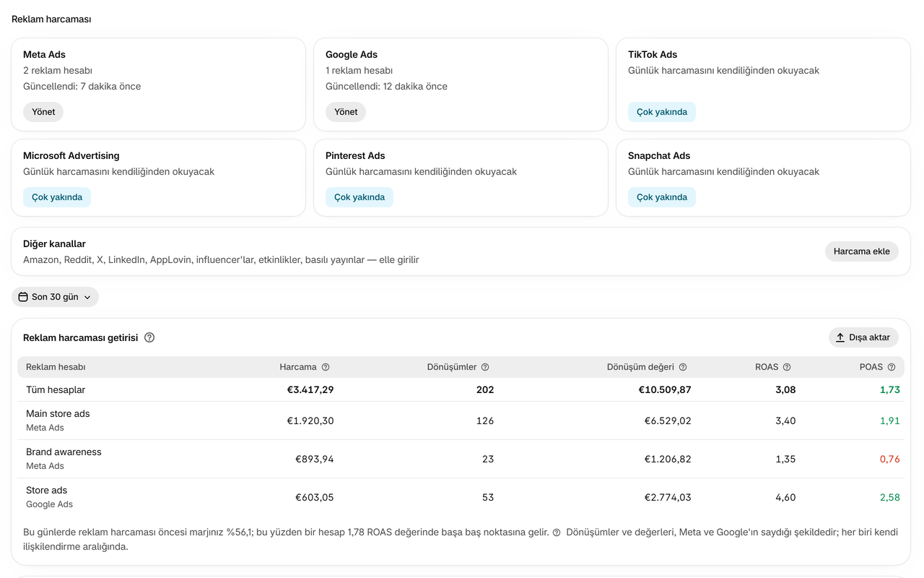Export the table with Dışa aktar
The width and height of the screenshot is (924, 578).
tap(863, 337)
